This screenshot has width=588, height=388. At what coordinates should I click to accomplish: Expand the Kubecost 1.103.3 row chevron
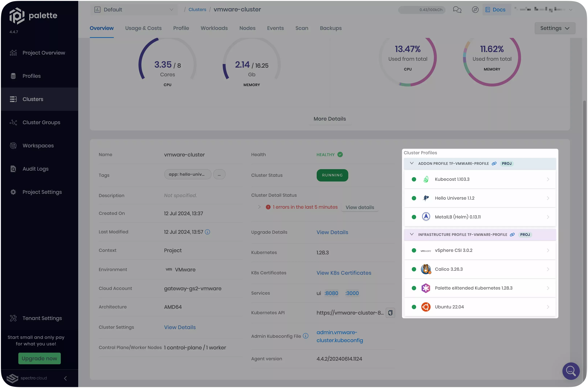pos(548,179)
